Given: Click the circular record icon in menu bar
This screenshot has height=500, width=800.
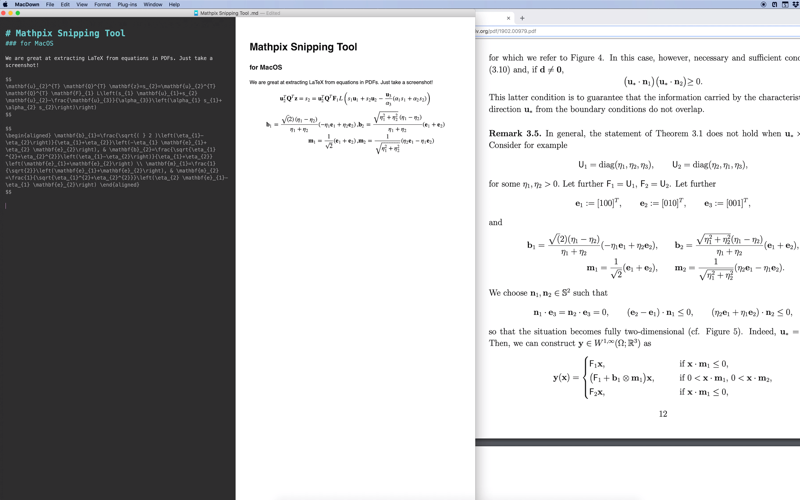Looking at the screenshot, I should coord(763,4).
